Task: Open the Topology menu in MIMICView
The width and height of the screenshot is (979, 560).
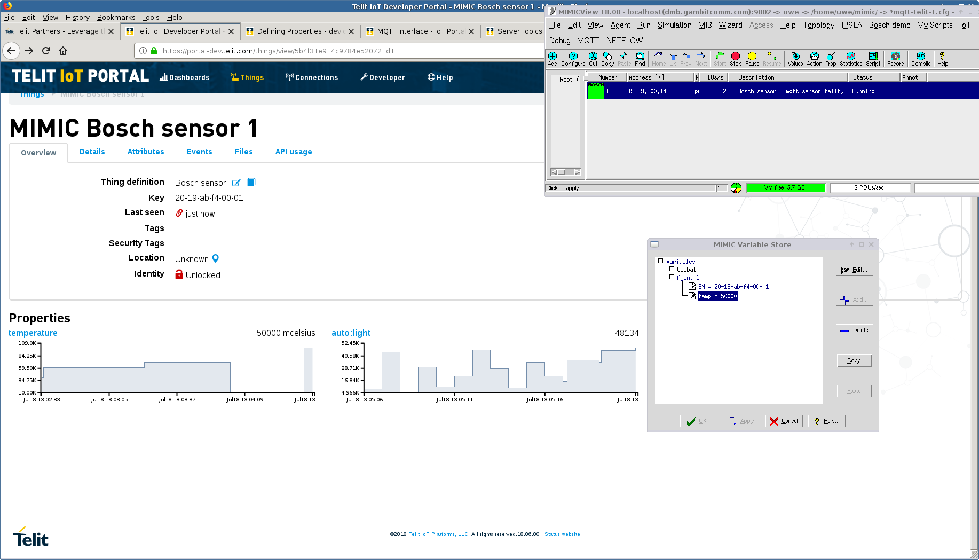Action: pos(818,25)
